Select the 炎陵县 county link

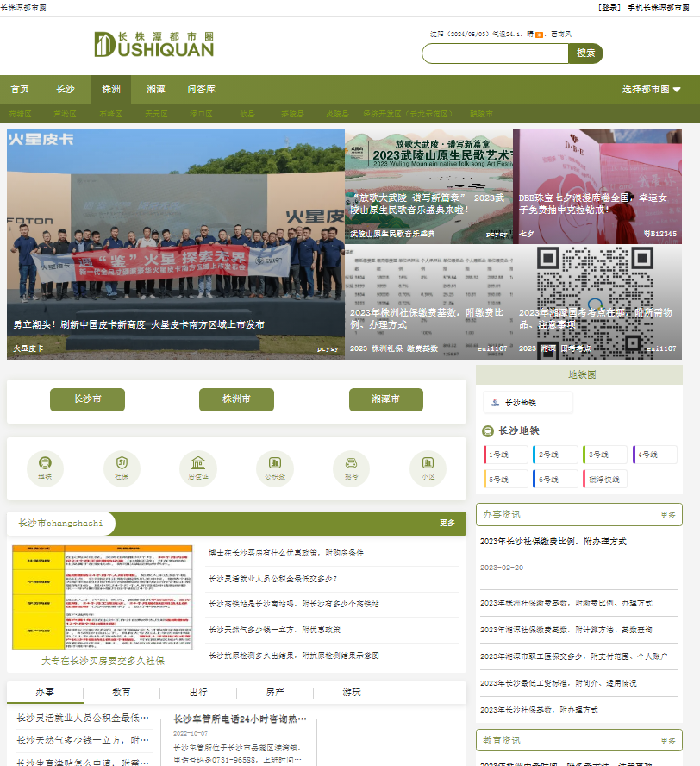(x=337, y=114)
